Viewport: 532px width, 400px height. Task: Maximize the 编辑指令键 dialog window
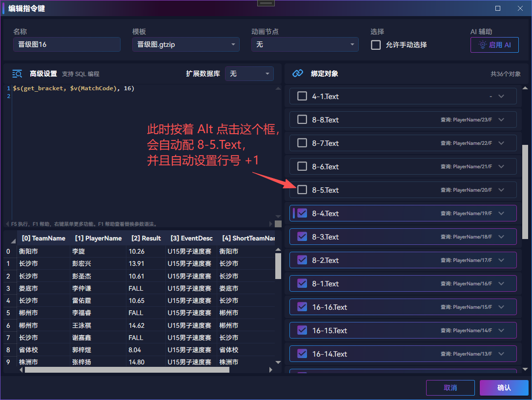pyautogui.click(x=498, y=8)
